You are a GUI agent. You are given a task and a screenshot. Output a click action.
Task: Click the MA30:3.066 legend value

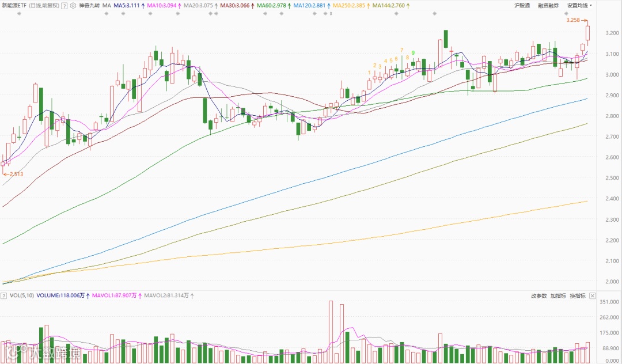[235, 6]
